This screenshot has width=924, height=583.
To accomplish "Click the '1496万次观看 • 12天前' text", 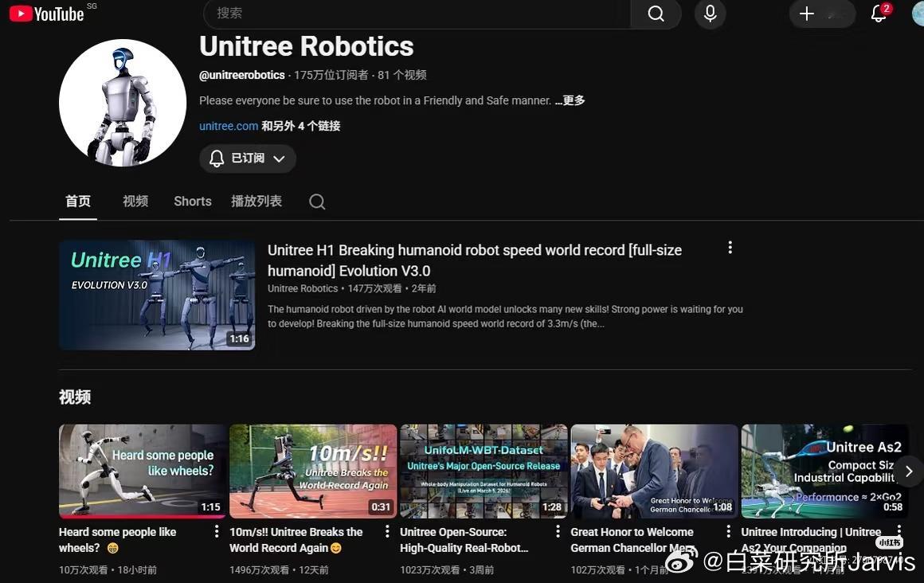I will 279,570.
